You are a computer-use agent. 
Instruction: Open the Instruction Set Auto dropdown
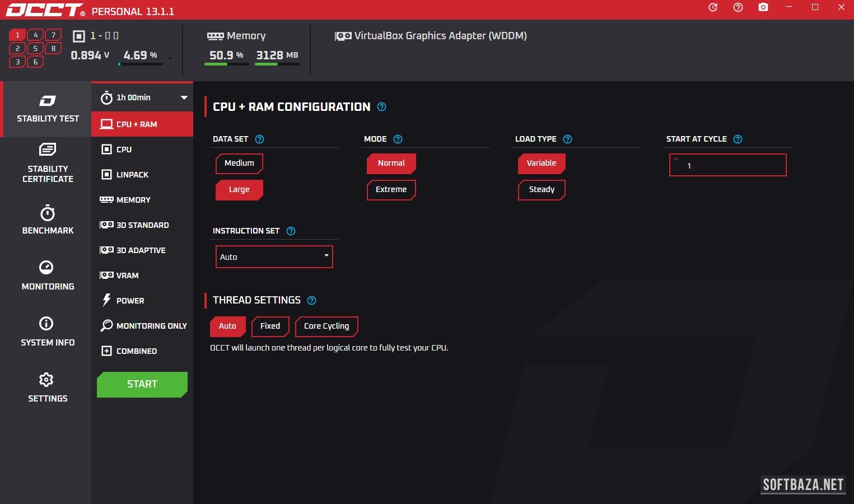274,257
